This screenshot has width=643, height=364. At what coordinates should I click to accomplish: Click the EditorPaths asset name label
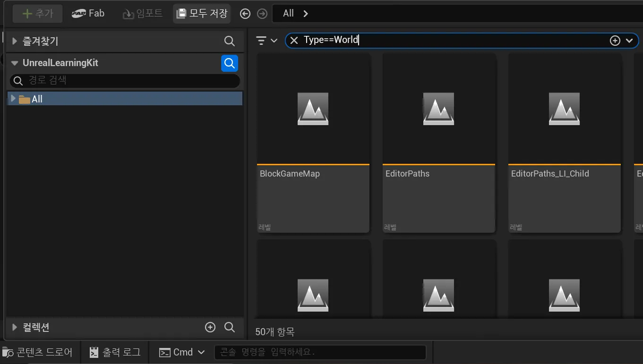coord(407,174)
